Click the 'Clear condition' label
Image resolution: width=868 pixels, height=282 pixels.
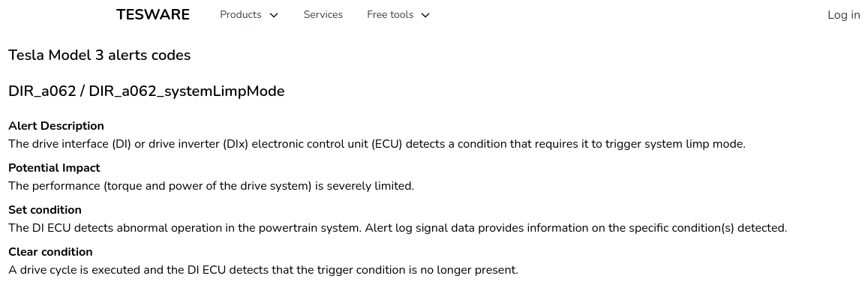50,252
